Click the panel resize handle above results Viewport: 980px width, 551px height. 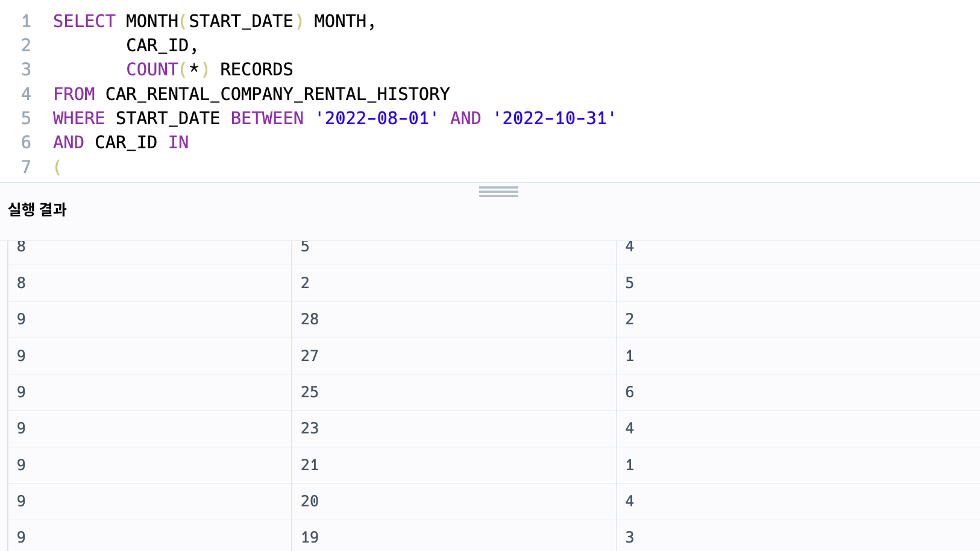point(498,192)
